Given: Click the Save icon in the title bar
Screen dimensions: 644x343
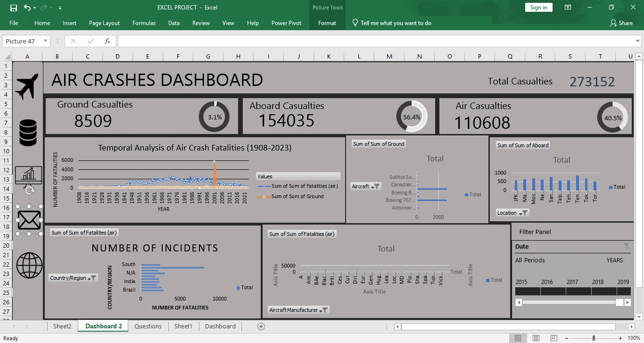Looking at the screenshot, I should tap(13, 8).
